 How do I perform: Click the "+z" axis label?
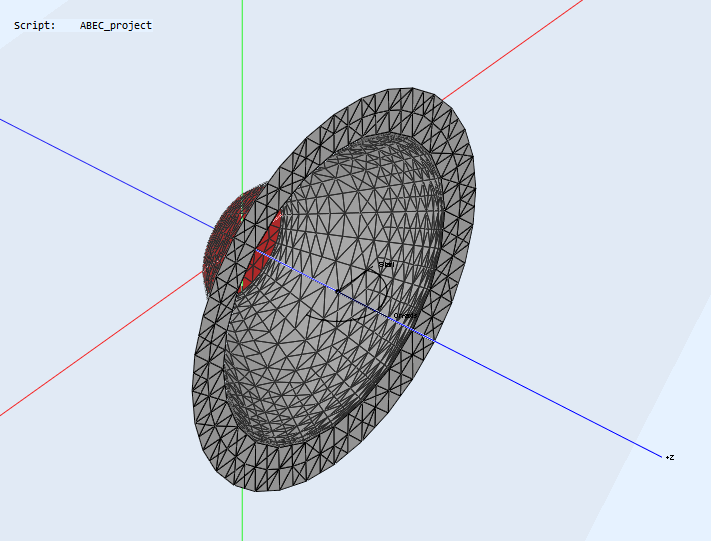pyautogui.click(x=670, y=457)
